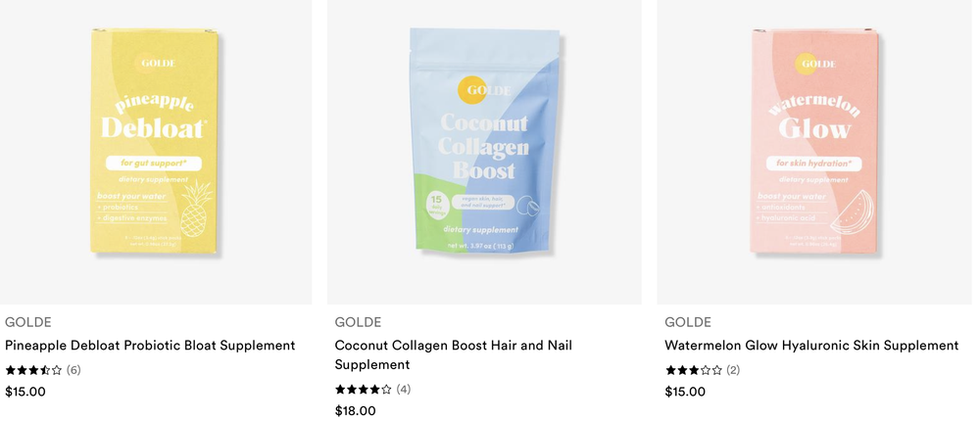Image resolution: width=980 pixels, height=422 pixels.
Task: View the (2) reviews for Watermelon Glow
Action: point(733,370)
